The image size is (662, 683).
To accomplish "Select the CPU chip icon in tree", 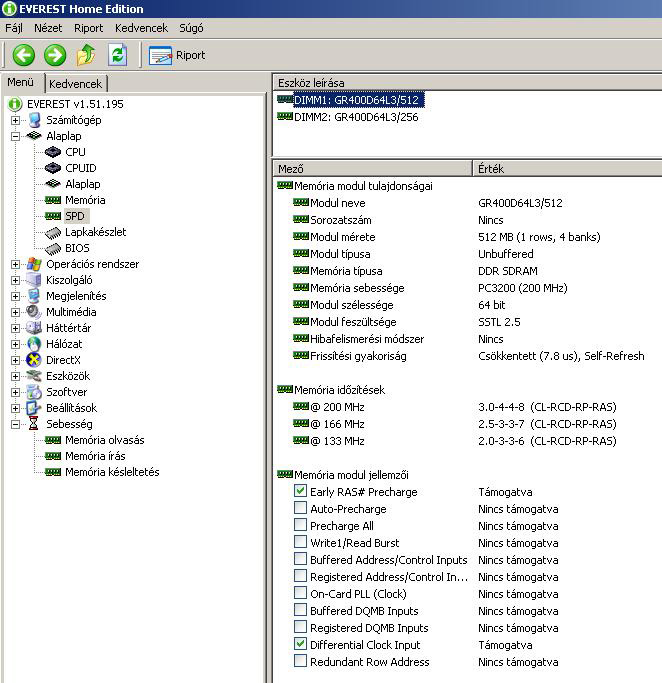I will coord(53,152).
